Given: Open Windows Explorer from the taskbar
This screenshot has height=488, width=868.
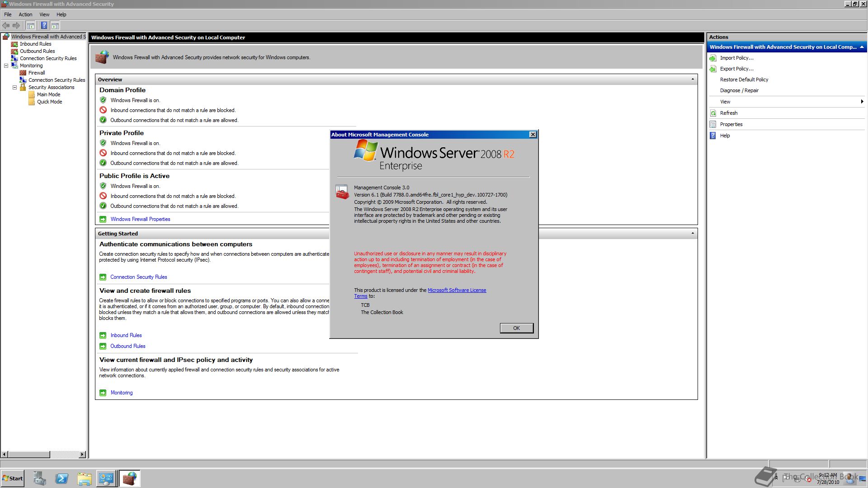Looking at the screenshot, I should pos(84,479).
